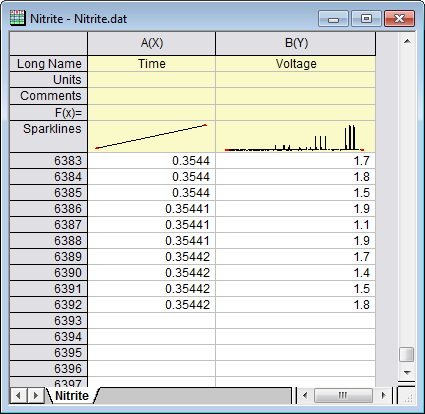Click Voltage value 1.8 in row 6392
Screen dimensions: 425x414
tap(296, 305)
